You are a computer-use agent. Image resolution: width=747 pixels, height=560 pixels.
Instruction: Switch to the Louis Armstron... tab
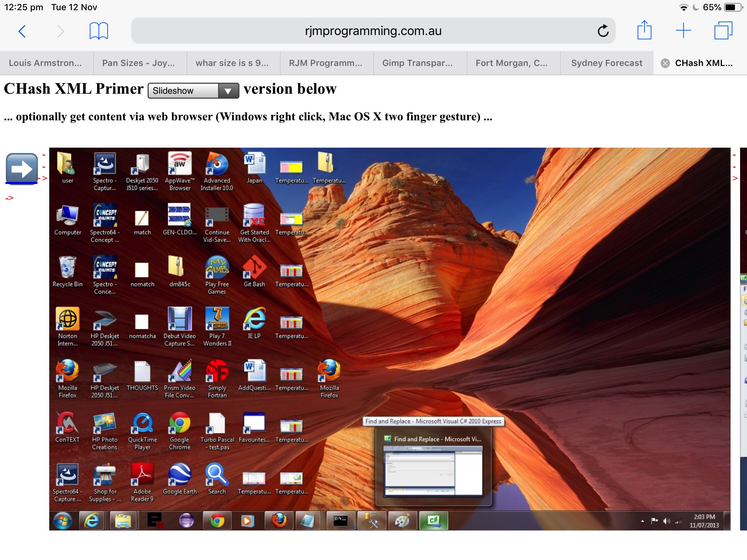(46, 63)
